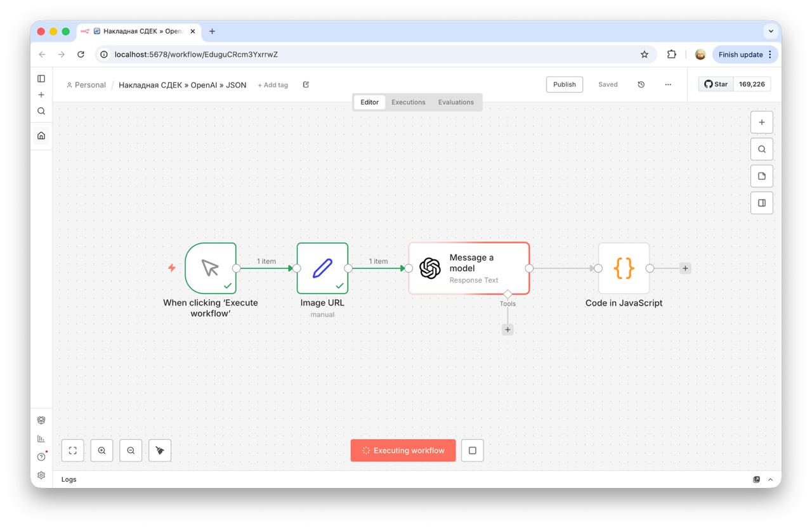The height and width of the screenshot is (528, 812).
Task: Tidy up nodes with broom icon
Action: [160, 451]
